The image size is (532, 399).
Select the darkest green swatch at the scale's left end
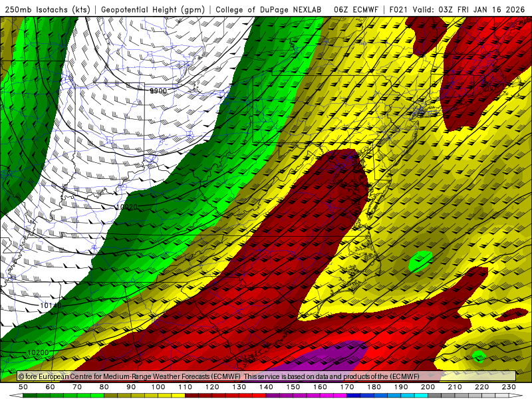point(30,396)
